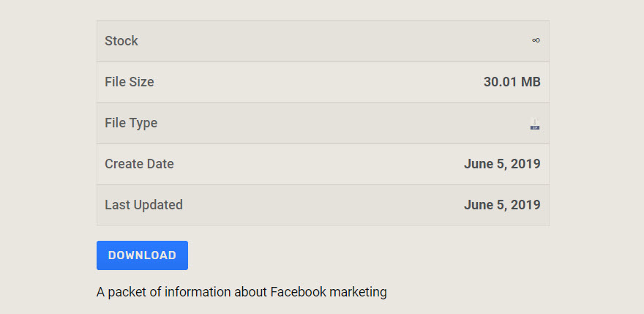The image size is (644, 314).
Task: Select the Stock label
Action: (x=121, y=41)
